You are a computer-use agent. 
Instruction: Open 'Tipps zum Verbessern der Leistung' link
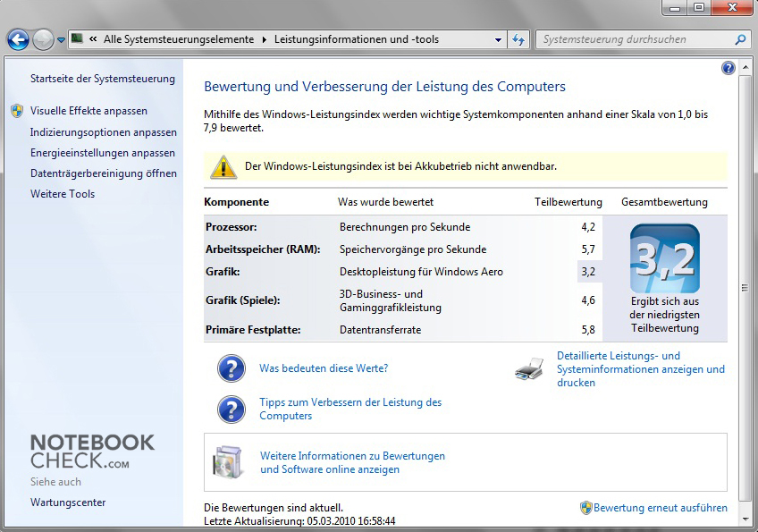(x=350, y=410)
